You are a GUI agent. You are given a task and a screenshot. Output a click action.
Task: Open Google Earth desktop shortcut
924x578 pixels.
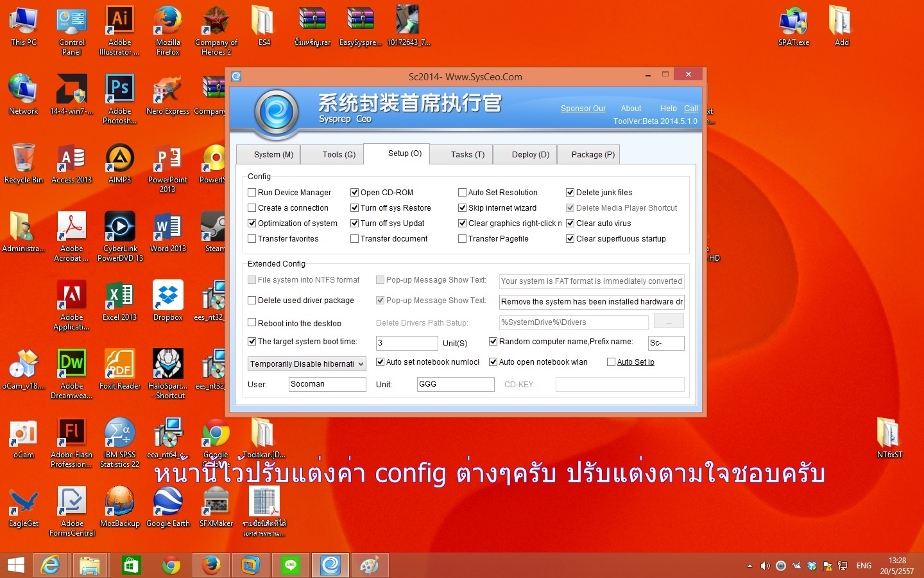(x=167, y=507)
